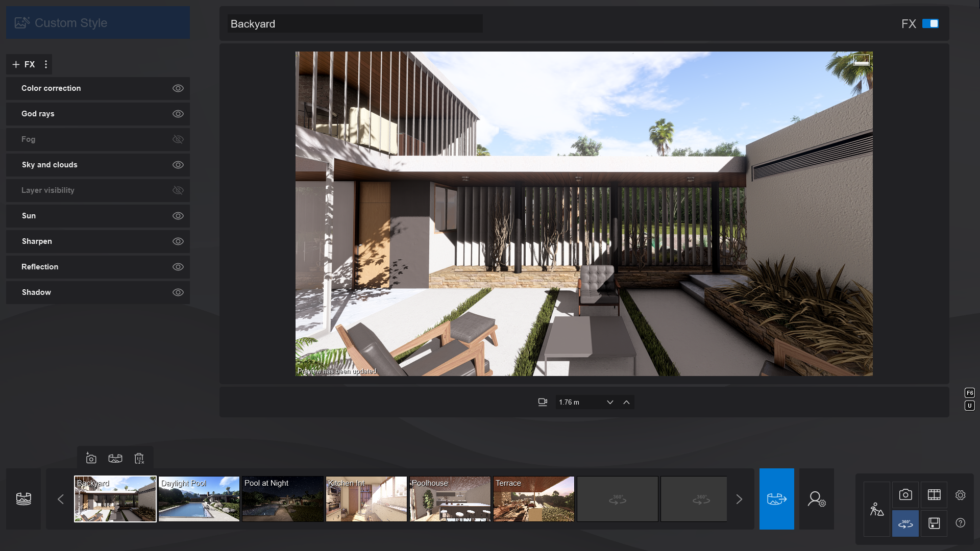Viewport: 980px width, 551px height.
Task: Hide the Sky and clouds effect
Action: click(x=178, y=165)
